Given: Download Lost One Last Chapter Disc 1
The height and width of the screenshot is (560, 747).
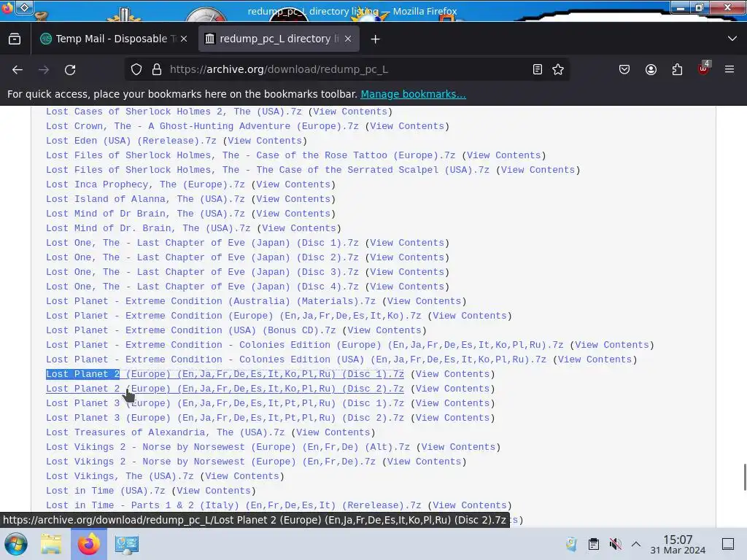Looking at the screenshot, I should [x=203, y=243].
